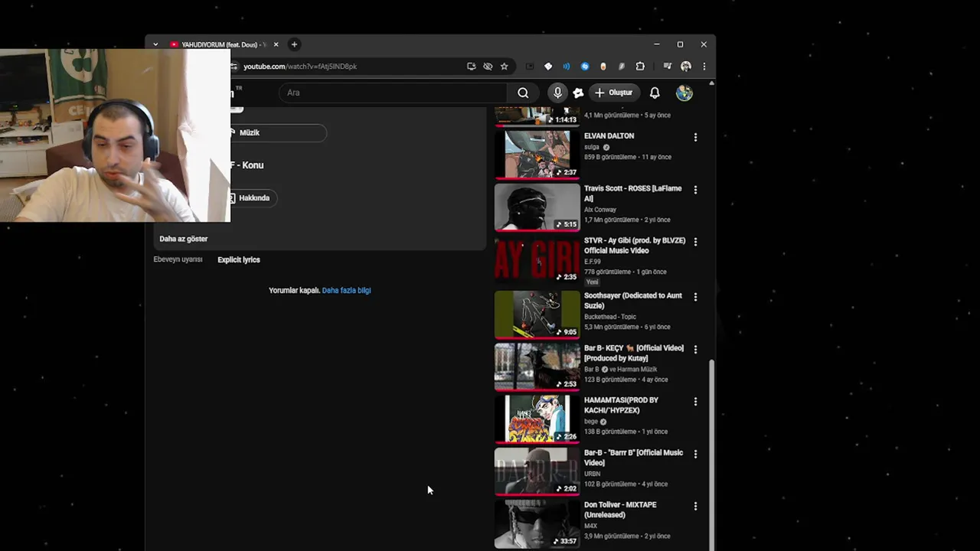Click the blue sound-wave extension icon
Screen dimensions: 980x551
567,67
